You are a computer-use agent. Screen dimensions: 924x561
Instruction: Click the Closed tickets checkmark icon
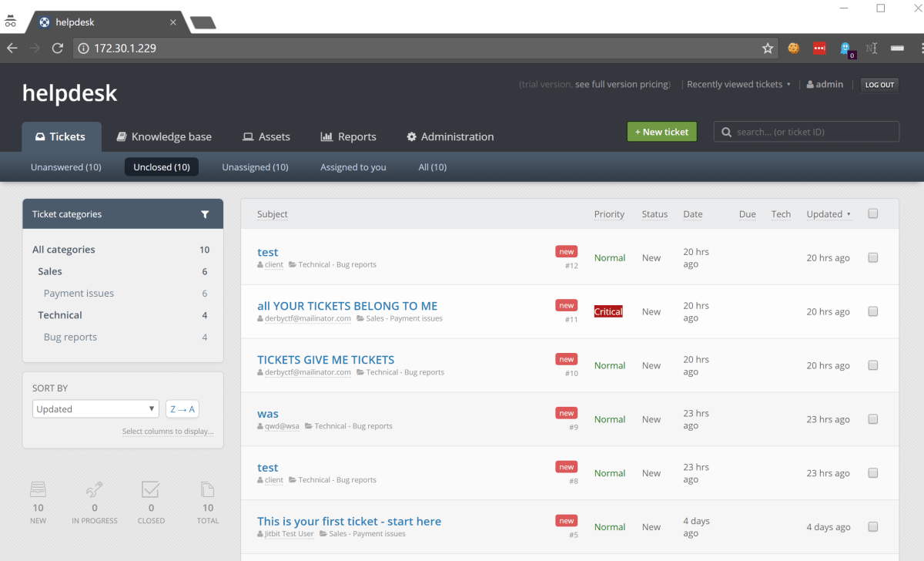point(151,489)
